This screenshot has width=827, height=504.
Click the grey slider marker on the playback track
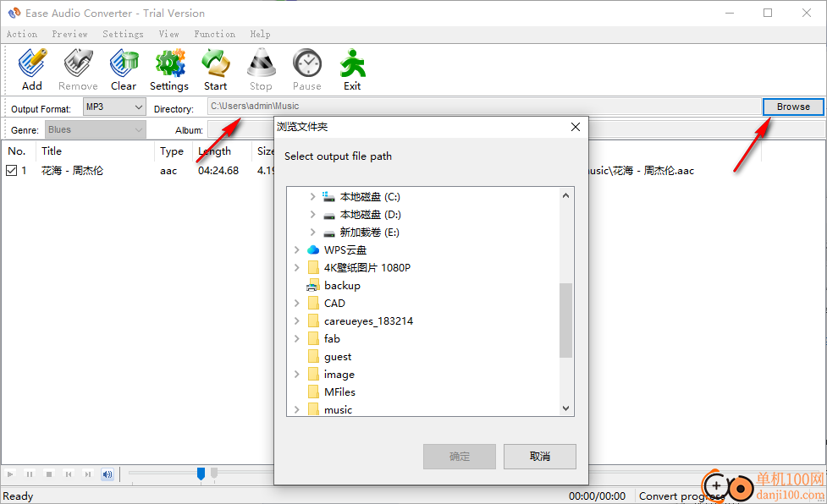[214, 473]
